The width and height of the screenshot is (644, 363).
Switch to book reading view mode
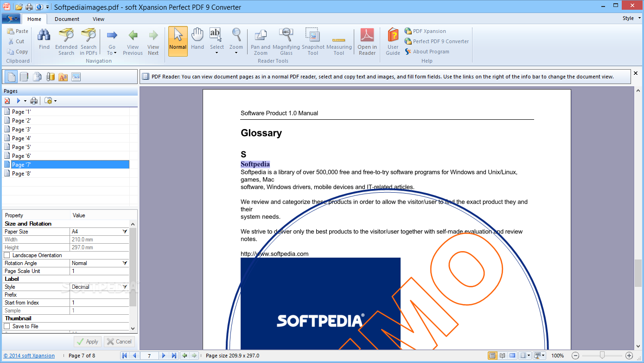pyautogui.click(x=502, y=356)
